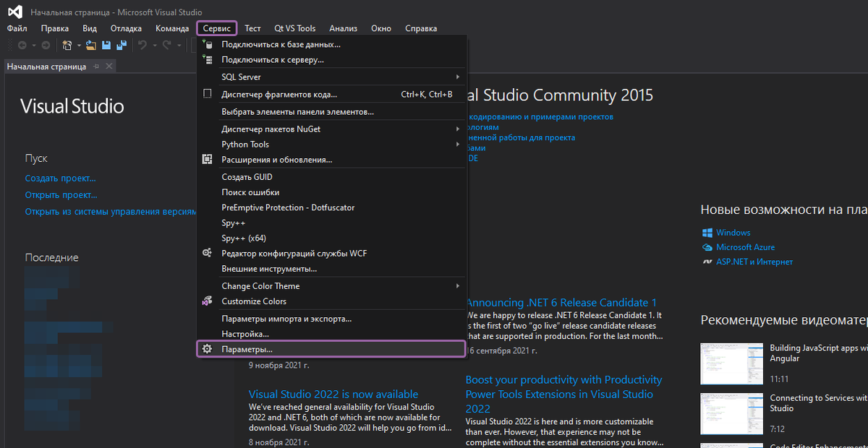Click the single-disk Save toolbar icon
The height and width of the screenshot is (448, 868).
[x=106, y=46]
